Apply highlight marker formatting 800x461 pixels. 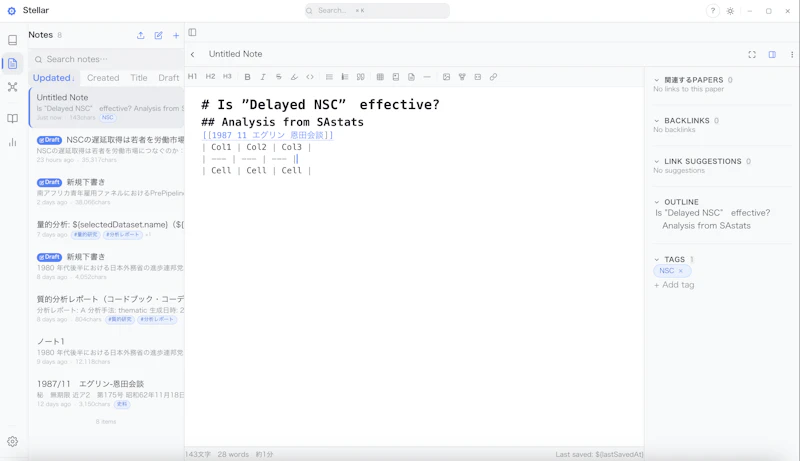click(x=294, y=77)
